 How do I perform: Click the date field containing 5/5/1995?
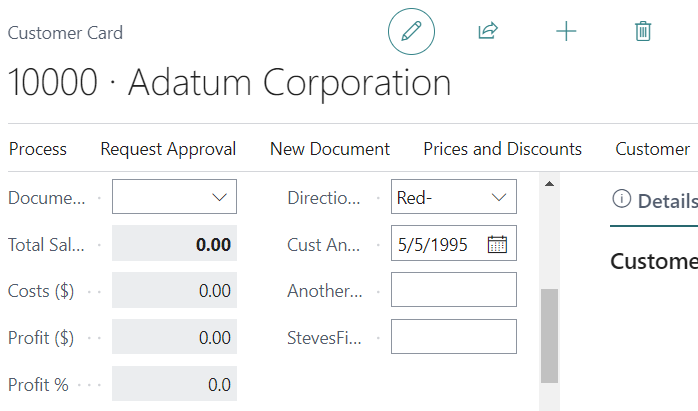pos(438,244)
